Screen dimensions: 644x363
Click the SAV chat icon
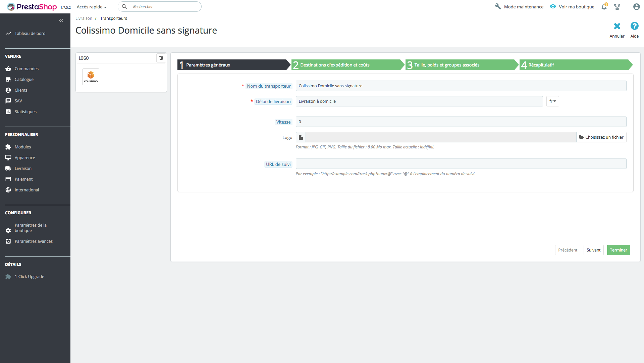click(8, 101)
